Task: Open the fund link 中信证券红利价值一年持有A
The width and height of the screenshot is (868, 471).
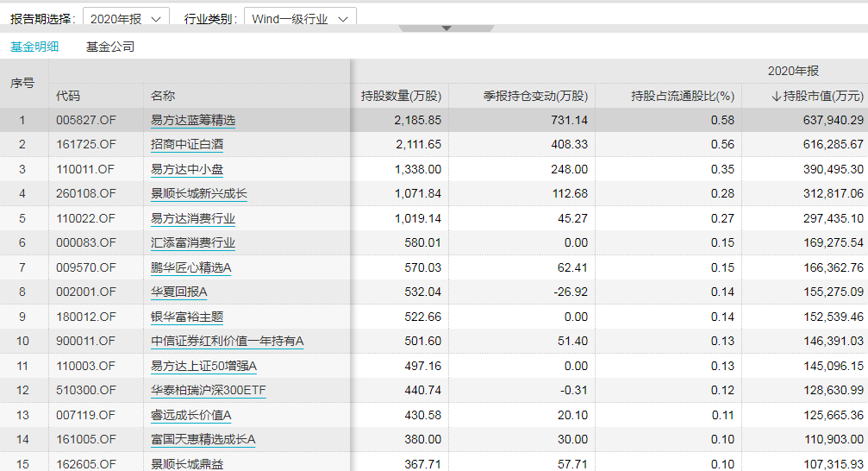Action: (x=227, y=342)
